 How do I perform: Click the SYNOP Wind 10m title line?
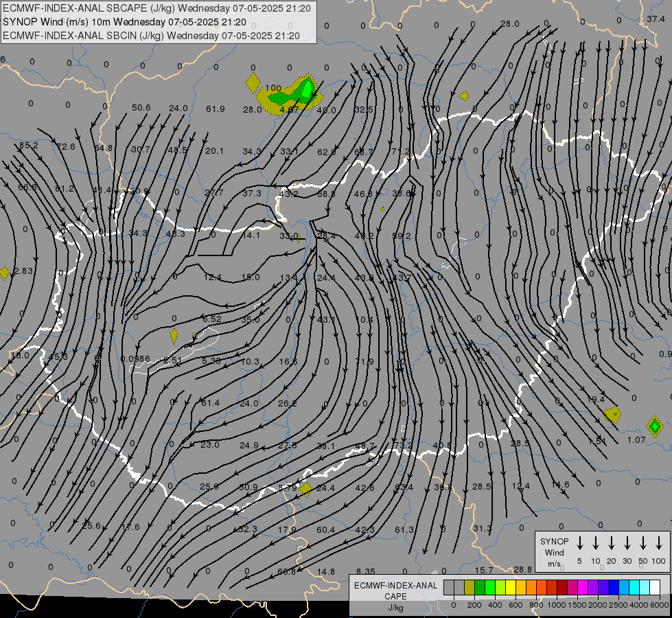click(124, 22)
